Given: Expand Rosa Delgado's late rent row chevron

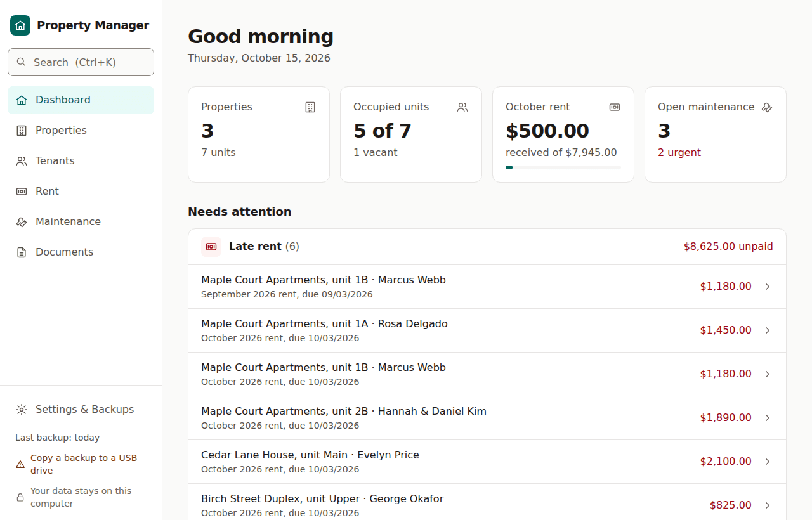Looking at the screenshot, I should tap(768, 330).
